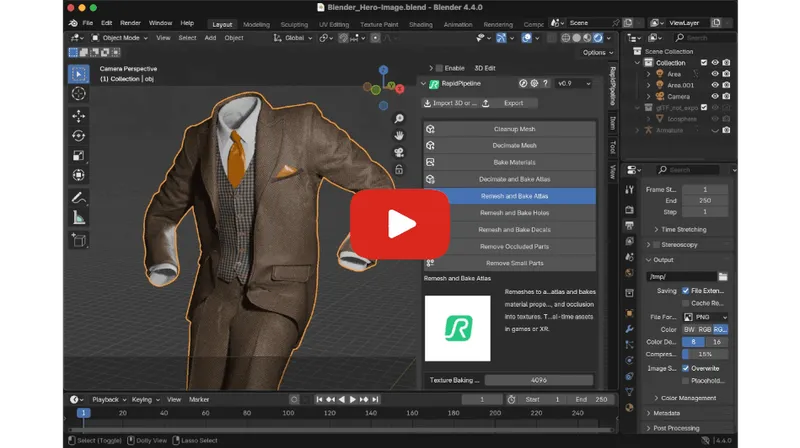Open the Output properties tab icon

click(629, 226)
